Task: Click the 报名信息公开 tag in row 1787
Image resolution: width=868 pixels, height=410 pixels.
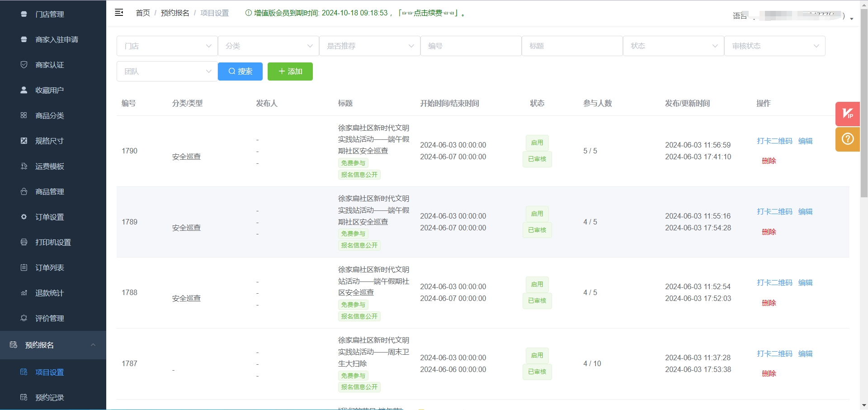Action: 359,387
